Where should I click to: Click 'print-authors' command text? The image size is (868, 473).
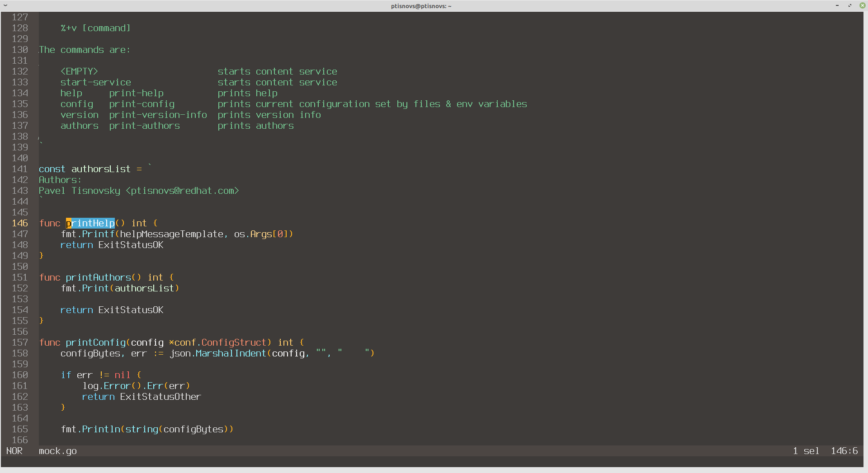[145, 126]
